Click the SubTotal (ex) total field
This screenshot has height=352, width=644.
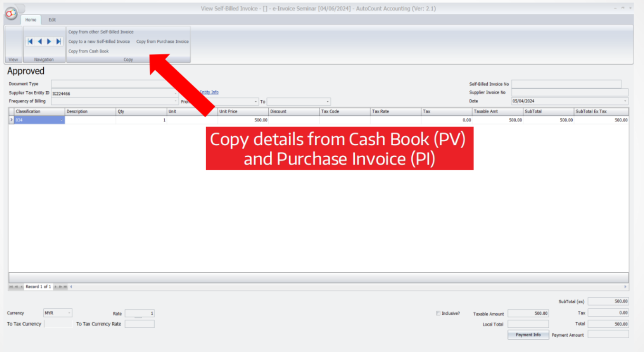pyautogui.click(x=608, y=301)
